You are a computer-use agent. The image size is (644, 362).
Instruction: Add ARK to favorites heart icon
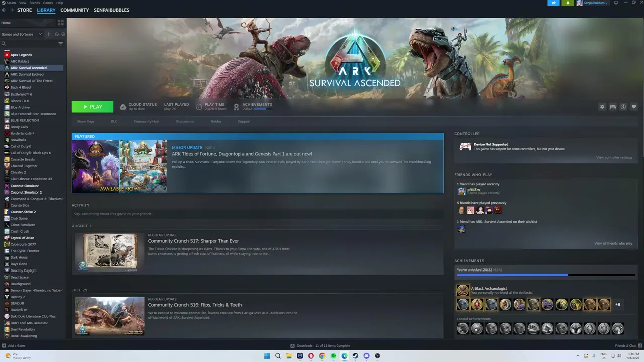[x=634, y=107]
